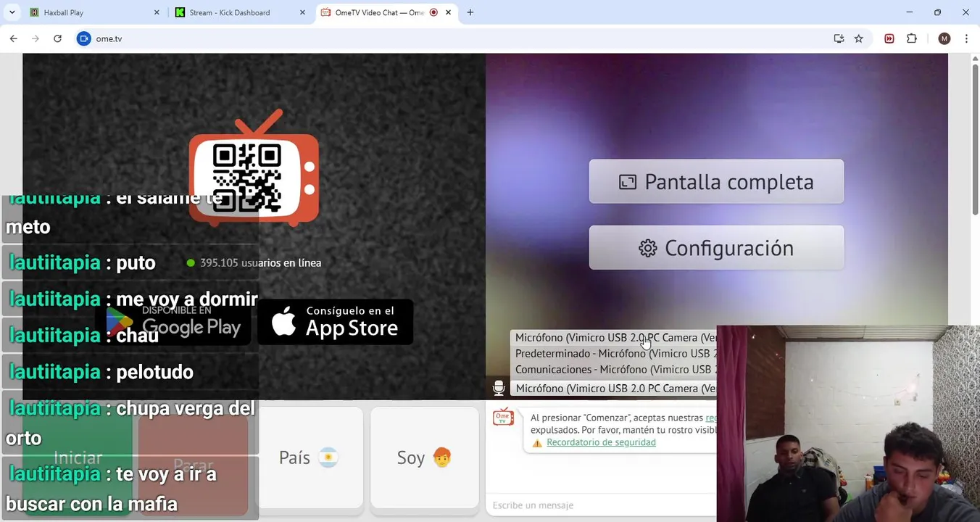980x522 pixels.
Task: Open the Extensions puzzle icon
Action: [x=912, y=38]
